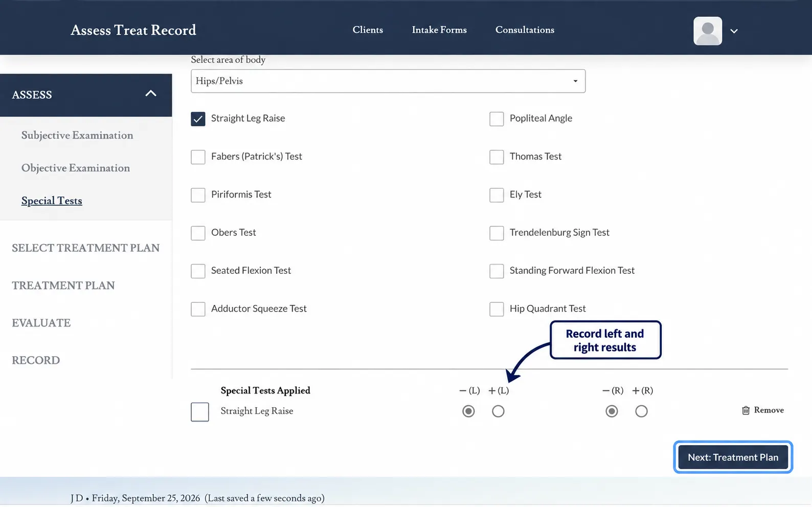Open SELECT TREATMENT PLAN section

(86, 248)
